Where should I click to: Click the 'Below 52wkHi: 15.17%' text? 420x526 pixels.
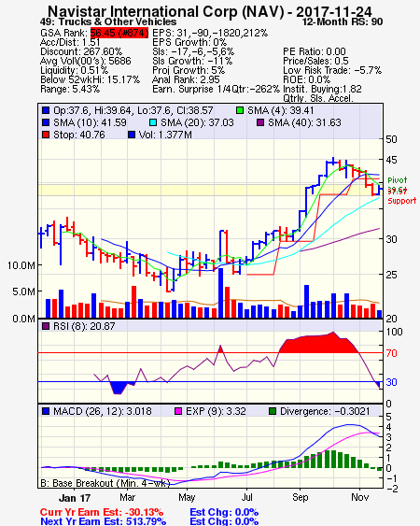click(90, 79)
